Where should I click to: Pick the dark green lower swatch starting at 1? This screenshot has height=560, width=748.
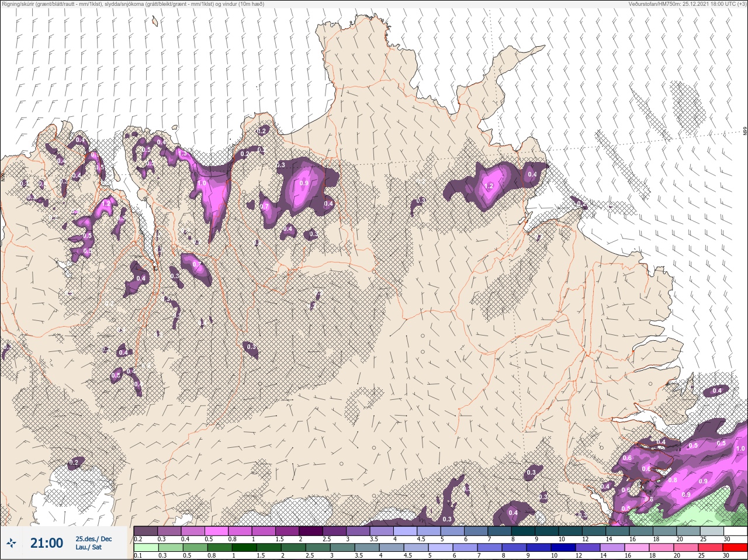[245, 547]
